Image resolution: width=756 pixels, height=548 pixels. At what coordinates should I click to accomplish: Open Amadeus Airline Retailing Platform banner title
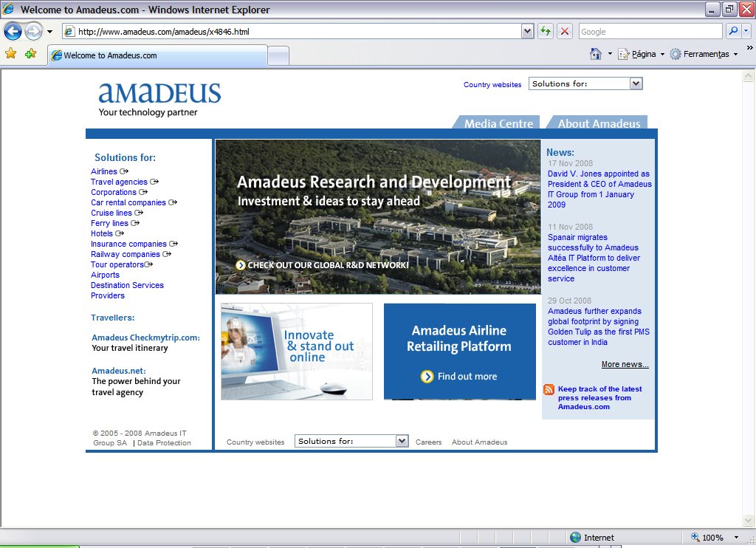click(x=459, y=338)
